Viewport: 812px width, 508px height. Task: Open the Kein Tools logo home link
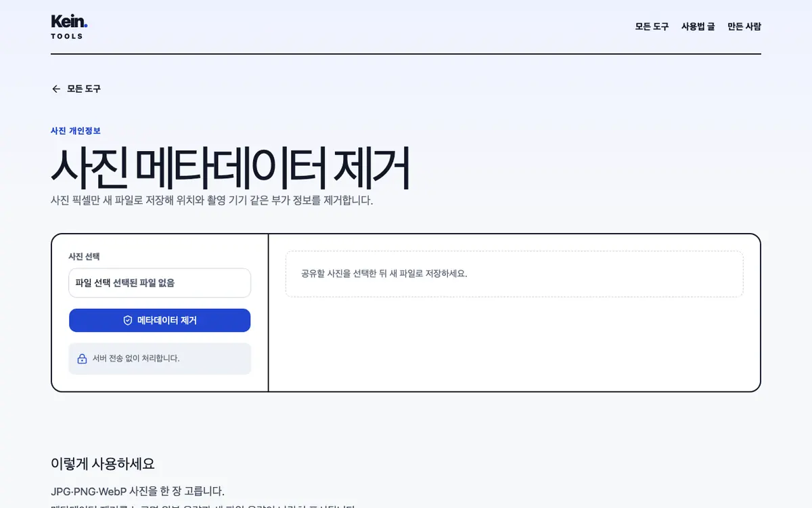[69, 26]
